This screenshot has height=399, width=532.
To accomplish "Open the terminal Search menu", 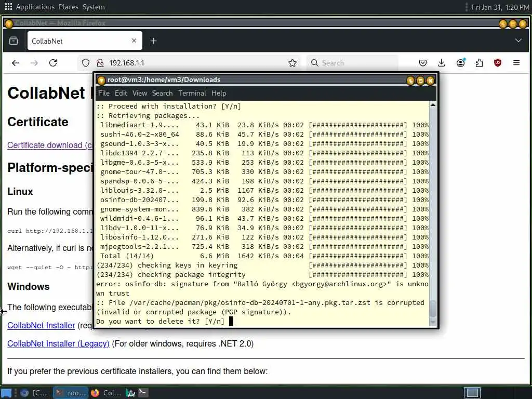I will 162,94.
